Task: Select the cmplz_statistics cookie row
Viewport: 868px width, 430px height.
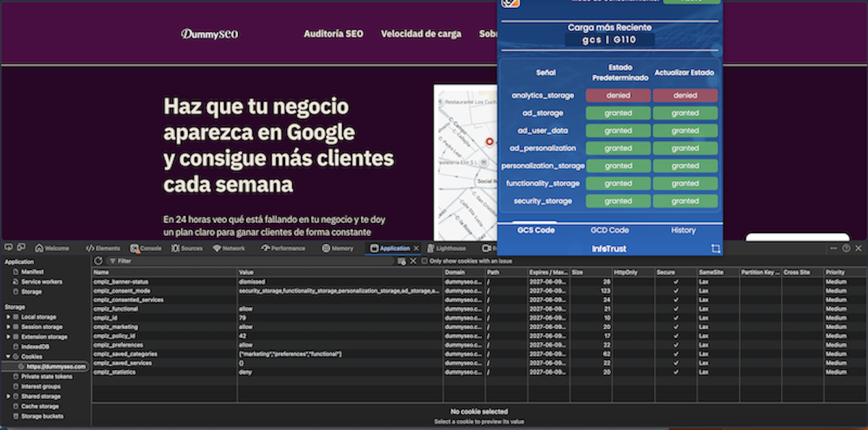Action: 479,372
